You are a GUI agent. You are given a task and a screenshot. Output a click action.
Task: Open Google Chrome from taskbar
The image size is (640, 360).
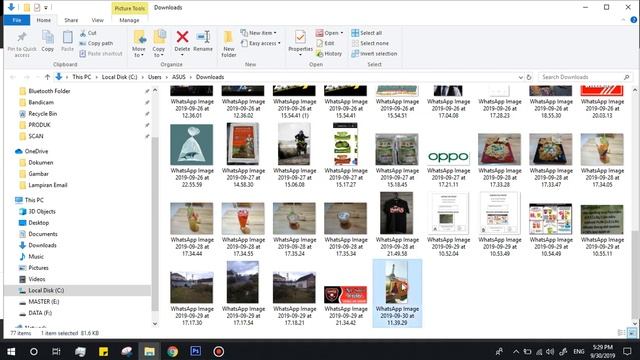[172, 351]
